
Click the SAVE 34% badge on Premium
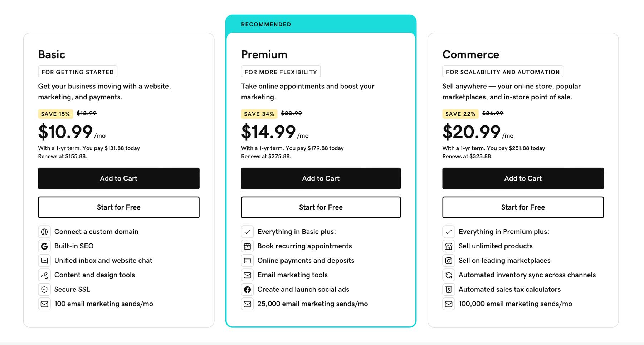click(x=259, y=114)
